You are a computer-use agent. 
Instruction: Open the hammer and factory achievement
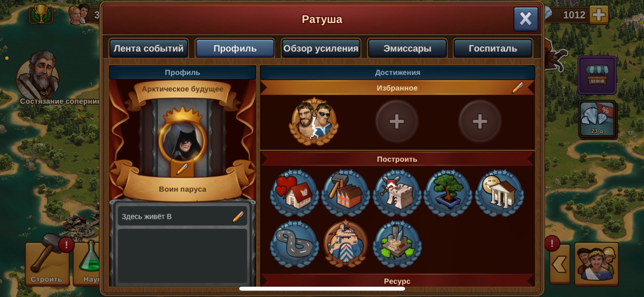(x=346, y=193)
